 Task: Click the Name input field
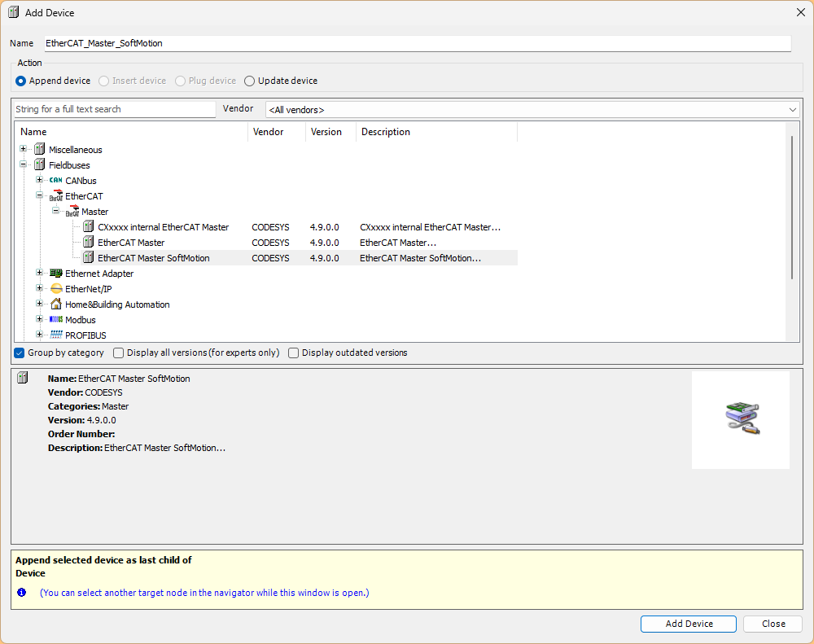pyautogui.click(x=418, y=43)
